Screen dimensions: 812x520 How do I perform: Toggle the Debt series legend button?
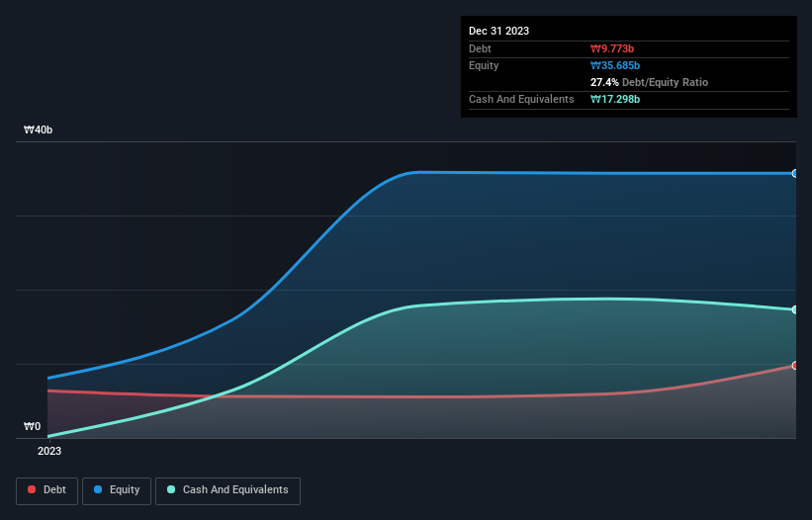click(46, 490)
